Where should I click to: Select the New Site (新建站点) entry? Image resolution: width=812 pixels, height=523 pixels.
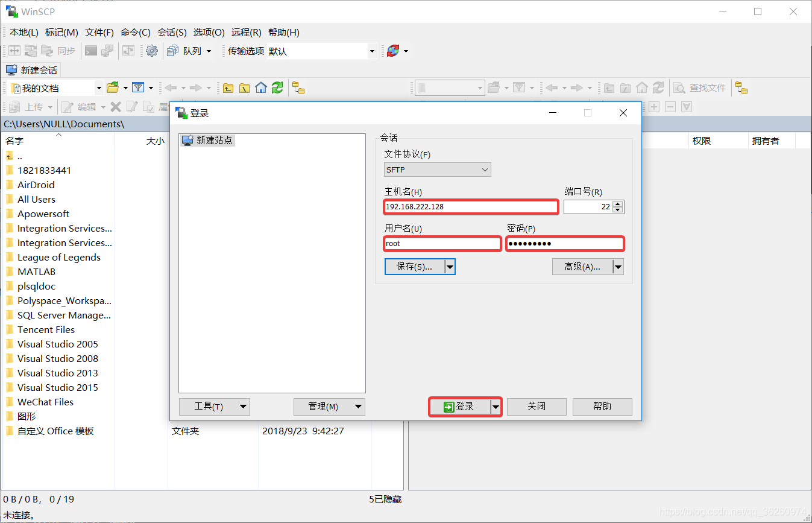coord(207,140)
